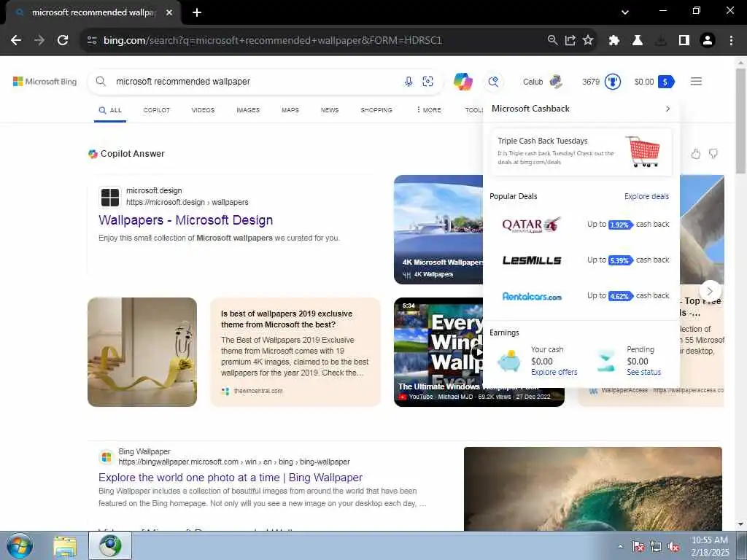Bookmark this page with the star icon

[x=588, y=41]
